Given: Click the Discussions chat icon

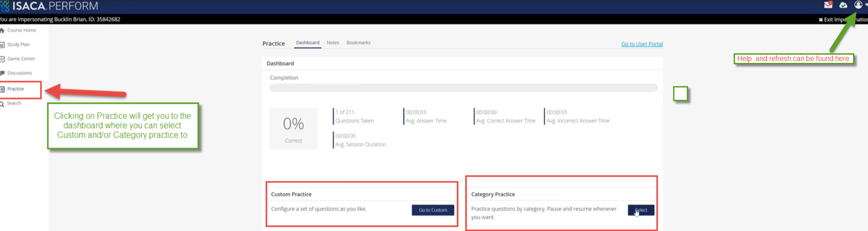Looking at the screenshot, I should point(2,73).
